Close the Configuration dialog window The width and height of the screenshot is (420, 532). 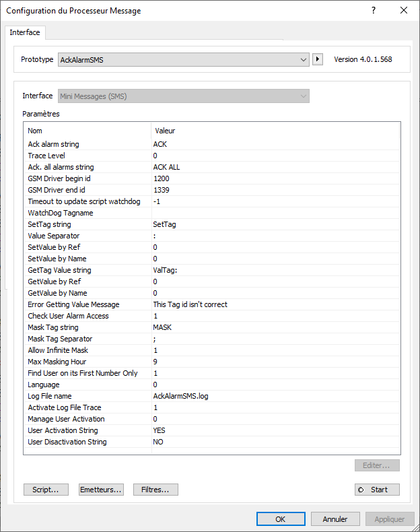(404, 11)
